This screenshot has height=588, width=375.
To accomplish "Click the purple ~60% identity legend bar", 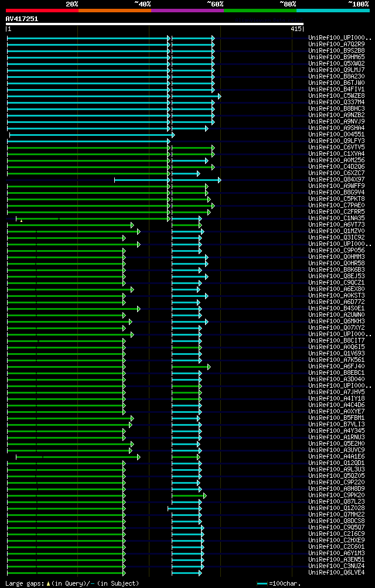I will click(187, 11).
